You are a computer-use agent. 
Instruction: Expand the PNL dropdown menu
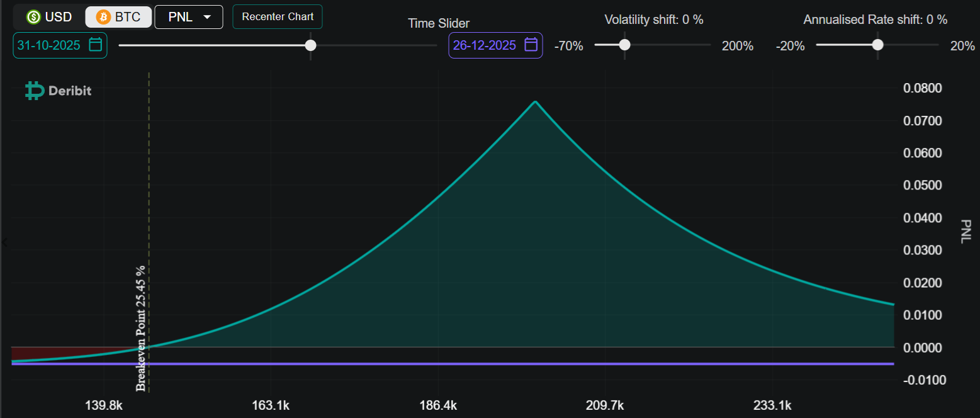coord(189,17)
